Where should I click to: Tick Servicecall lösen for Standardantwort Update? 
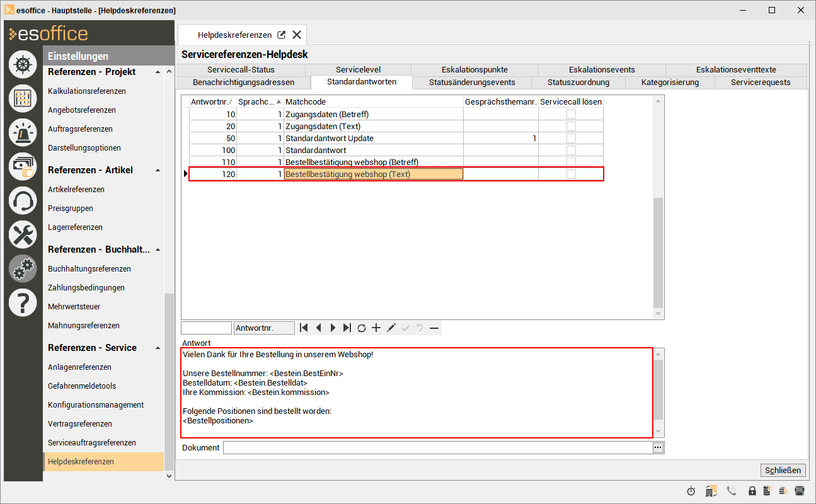tap(571, 138)
